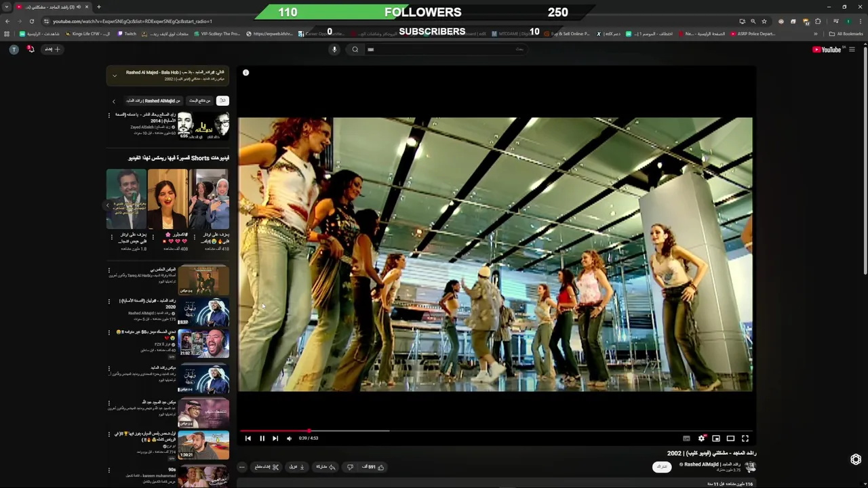The width and height of the screenshot is (868, 488).
Task: Go to the previous video in the player
Action: 248,439
